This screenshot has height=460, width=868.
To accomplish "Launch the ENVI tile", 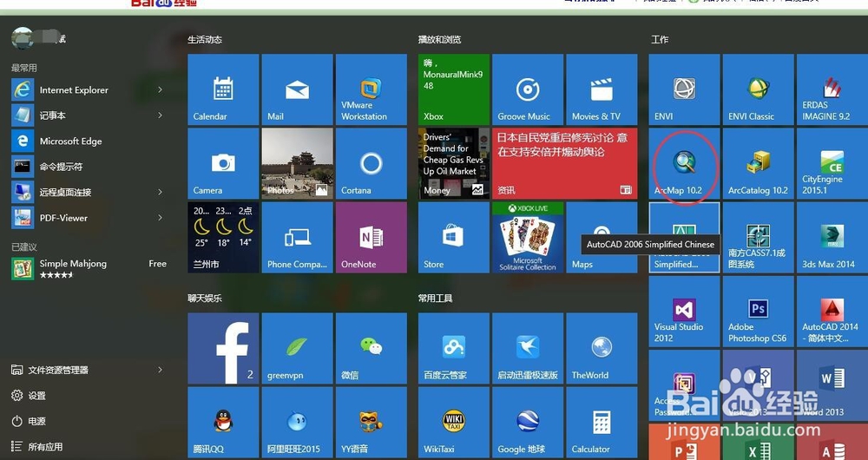I will point(684,89).
